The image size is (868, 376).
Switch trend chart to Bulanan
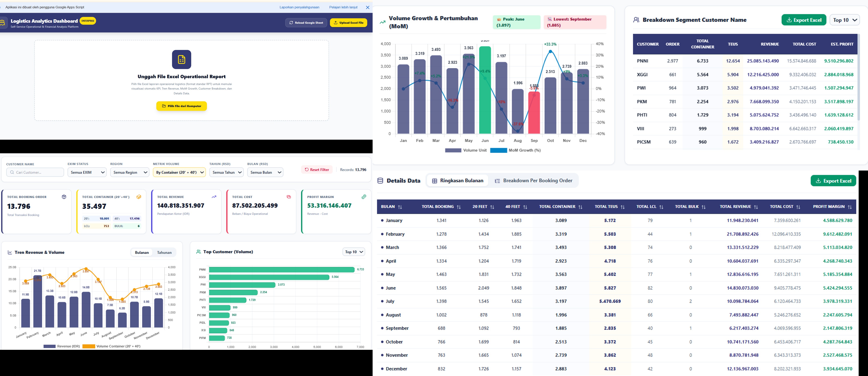(142, 253)
